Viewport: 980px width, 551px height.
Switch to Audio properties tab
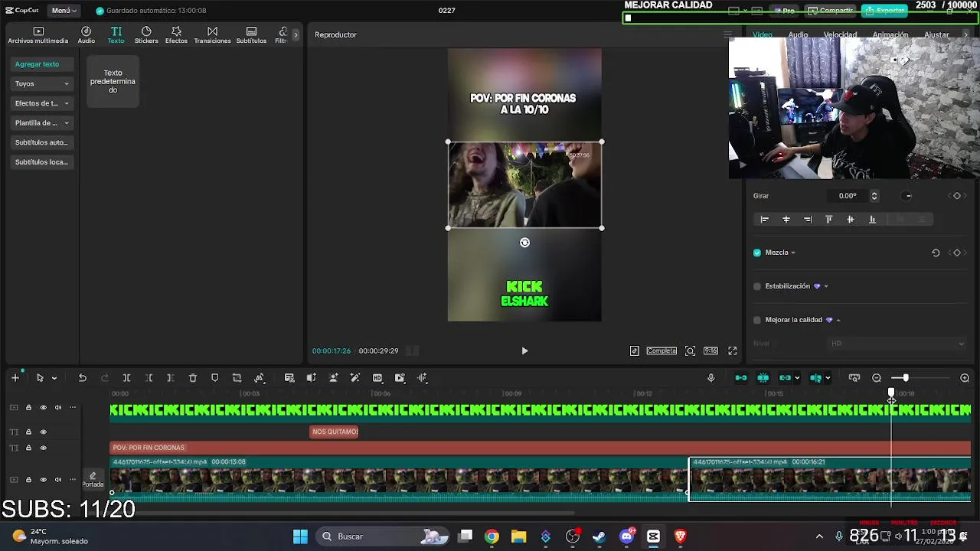click(x=798, y=35)
